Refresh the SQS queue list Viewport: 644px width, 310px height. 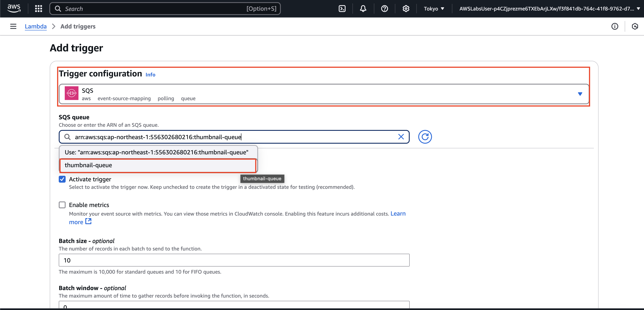tap(425, 137)
